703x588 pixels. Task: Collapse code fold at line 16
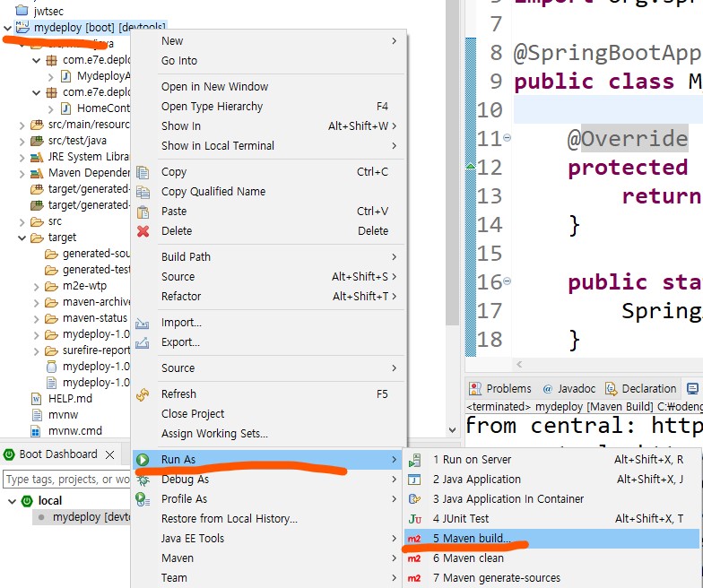point(508,281)
